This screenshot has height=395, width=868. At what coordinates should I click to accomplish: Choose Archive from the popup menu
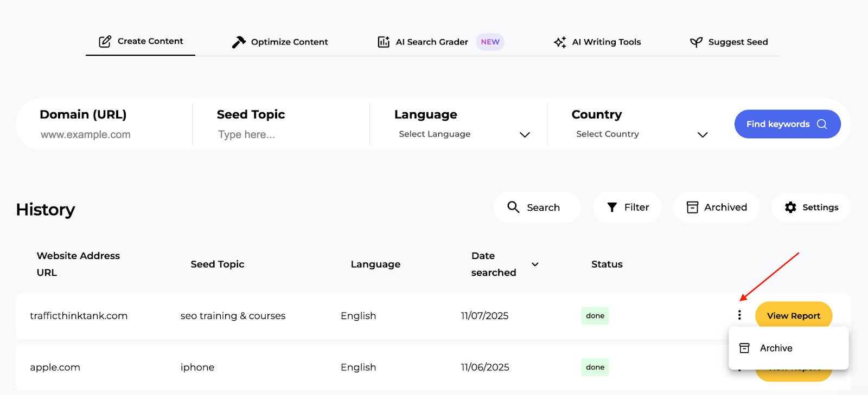[x=776, y=348]
